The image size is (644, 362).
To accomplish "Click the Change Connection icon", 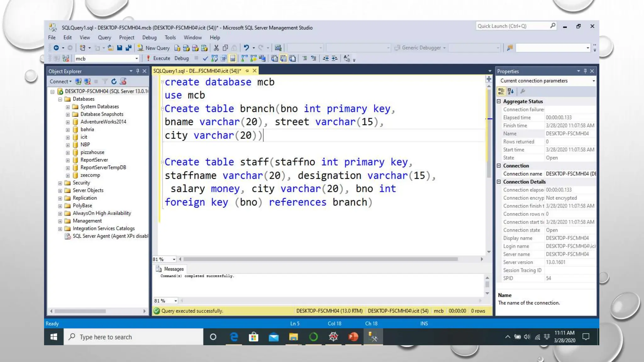I will pos(66,58).
